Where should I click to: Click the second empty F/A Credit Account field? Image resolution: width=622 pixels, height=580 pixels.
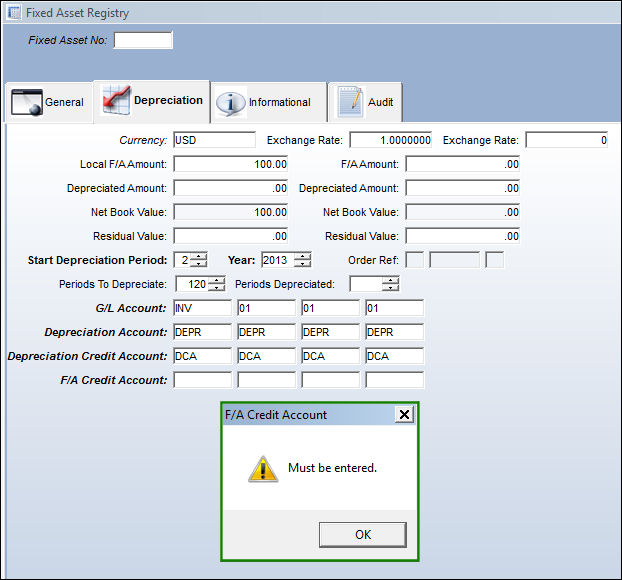267,380
